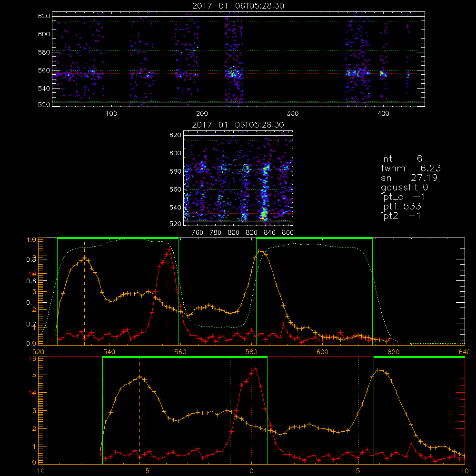Click y-axis label 0.4 of the third plot
This screenshot has height=476, width=476.
point(31,303)
